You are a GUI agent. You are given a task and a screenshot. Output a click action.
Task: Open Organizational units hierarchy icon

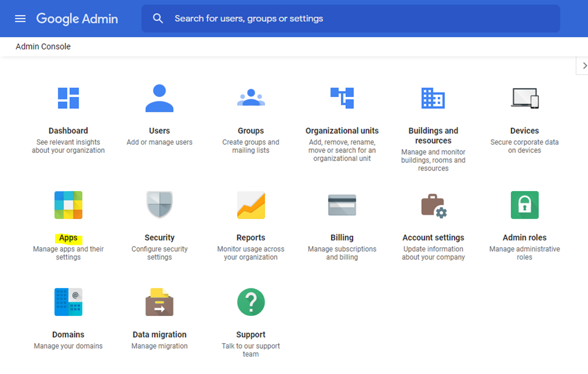pos(342,98)
